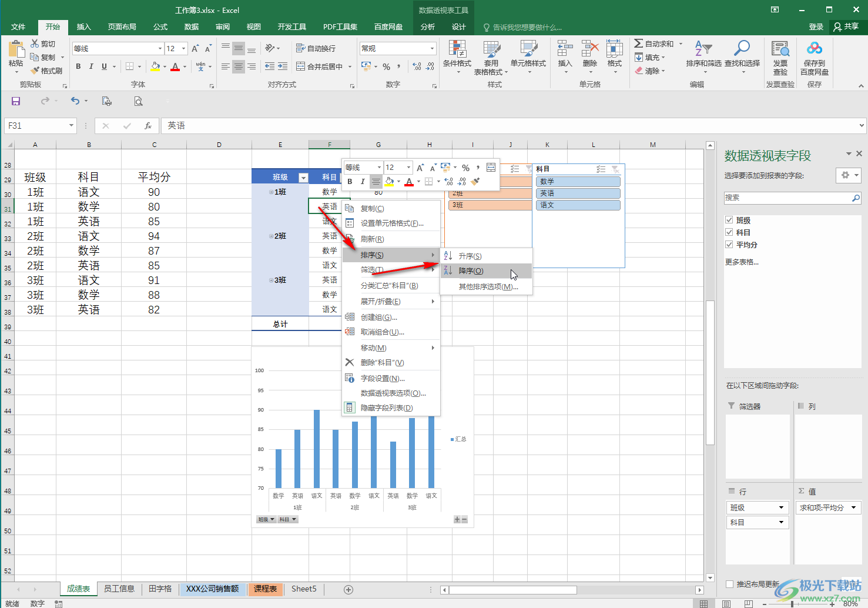Open the Name Box dropdown arrow
This screenshot has width=868, height=608.
[x=71, y=125]
